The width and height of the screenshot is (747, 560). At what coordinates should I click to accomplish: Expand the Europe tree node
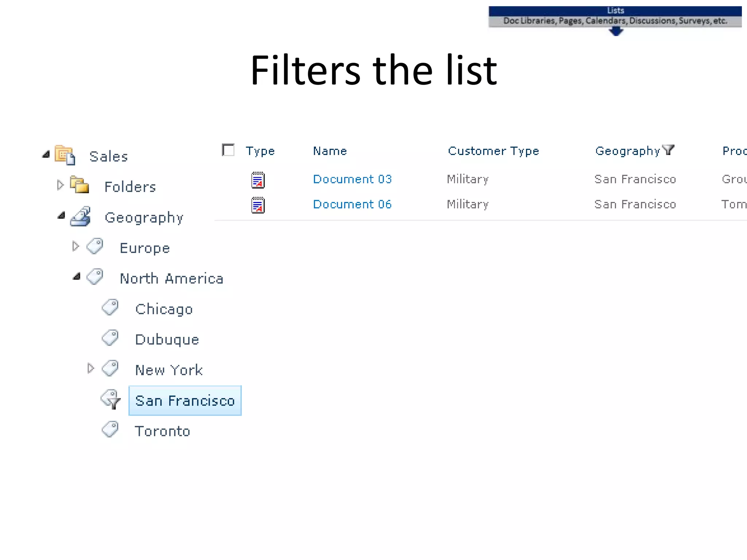click(76, 246)
